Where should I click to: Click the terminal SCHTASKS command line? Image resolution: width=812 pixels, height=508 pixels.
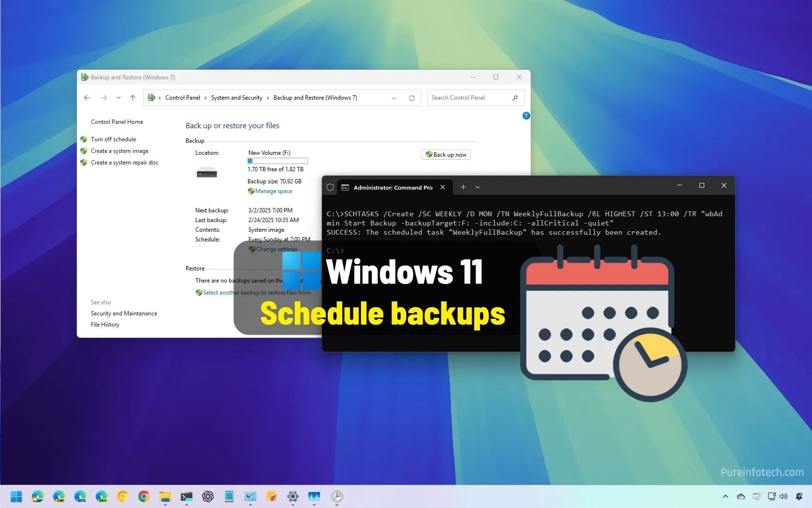click(x=524, y=218)
